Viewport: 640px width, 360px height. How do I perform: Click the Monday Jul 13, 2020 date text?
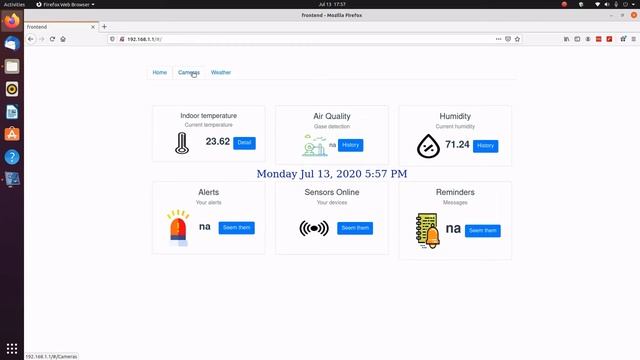pyautogui.click(x=332, y=174)
